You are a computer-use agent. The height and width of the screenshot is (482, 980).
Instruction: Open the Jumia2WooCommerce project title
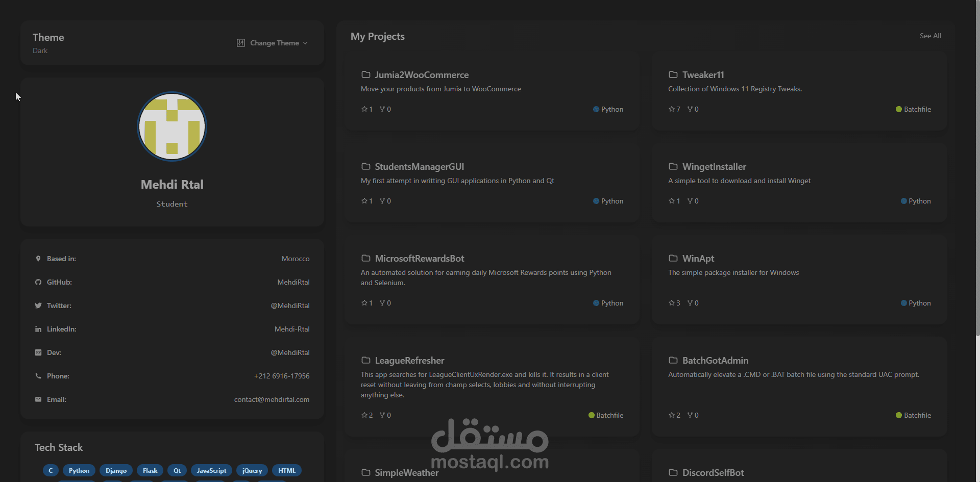click(422, 75)
